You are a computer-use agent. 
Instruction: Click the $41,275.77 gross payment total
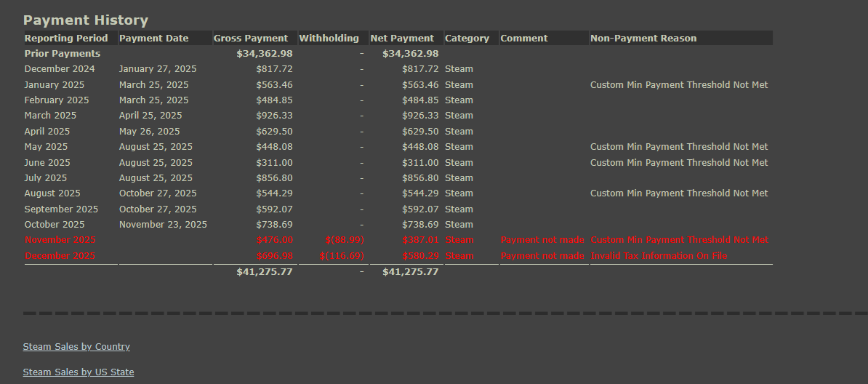pyautogui.click(x=265, y=271)
